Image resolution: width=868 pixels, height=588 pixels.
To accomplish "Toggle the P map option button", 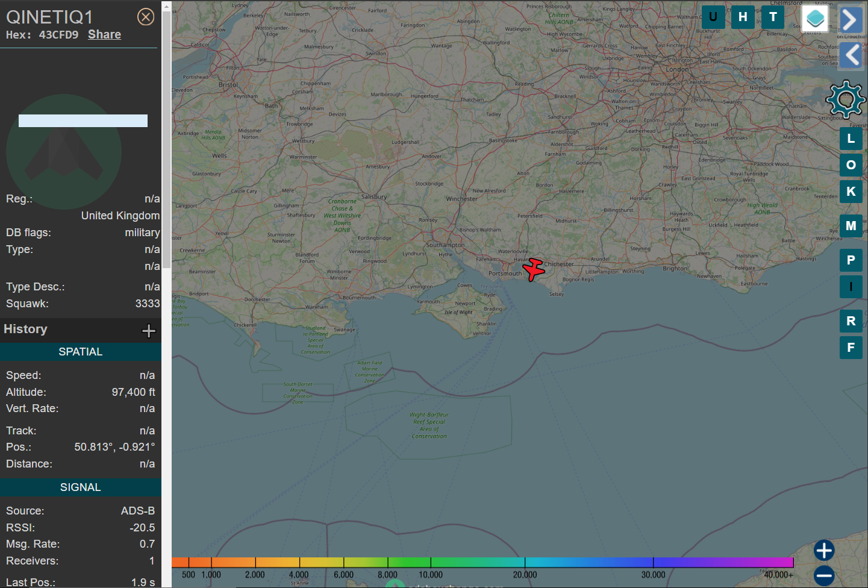I will tap(851, 260).
